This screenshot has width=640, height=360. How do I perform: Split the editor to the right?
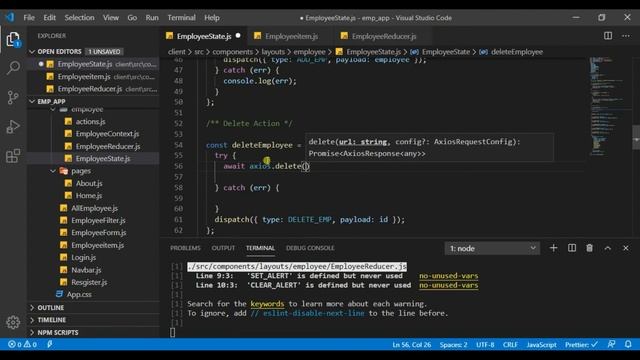point(608,36)
